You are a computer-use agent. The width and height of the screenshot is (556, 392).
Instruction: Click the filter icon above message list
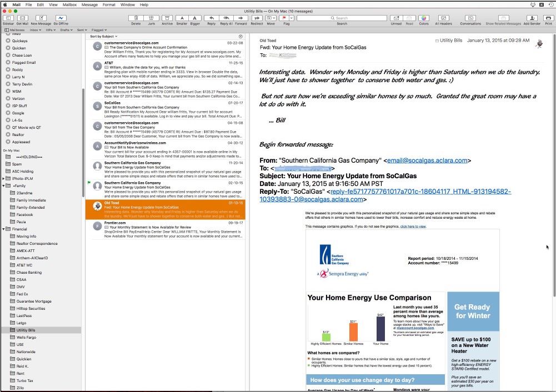[241, 37]
